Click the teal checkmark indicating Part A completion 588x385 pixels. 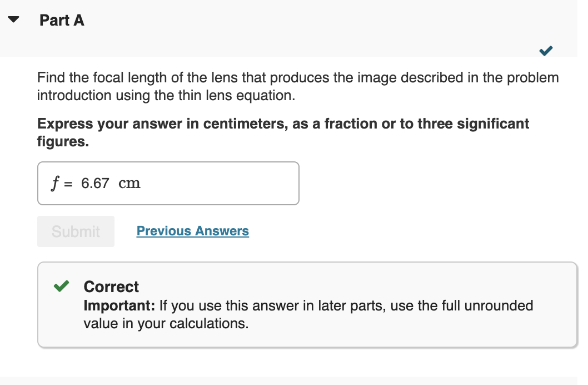(x=545, y=51)
